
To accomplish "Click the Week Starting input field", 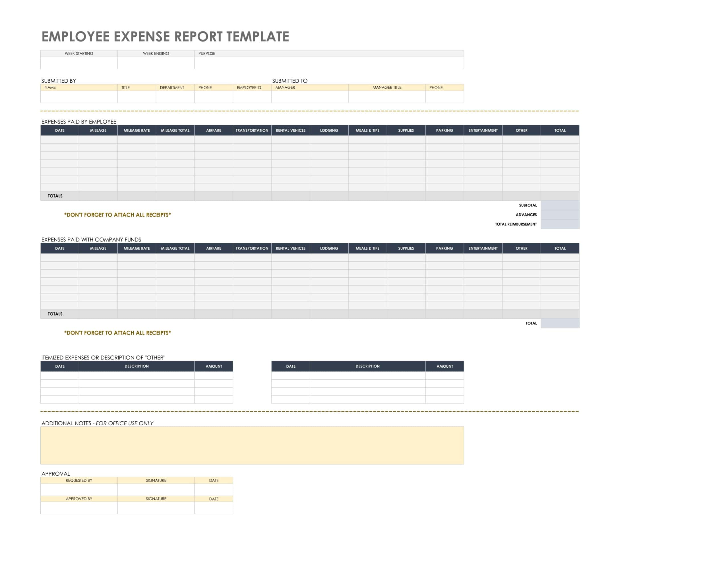I will 79,63.
